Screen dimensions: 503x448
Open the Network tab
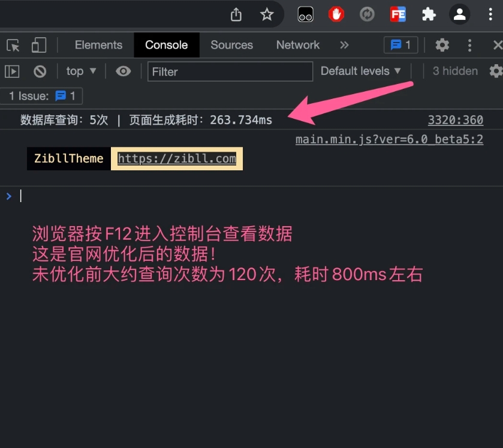point(298,45)
